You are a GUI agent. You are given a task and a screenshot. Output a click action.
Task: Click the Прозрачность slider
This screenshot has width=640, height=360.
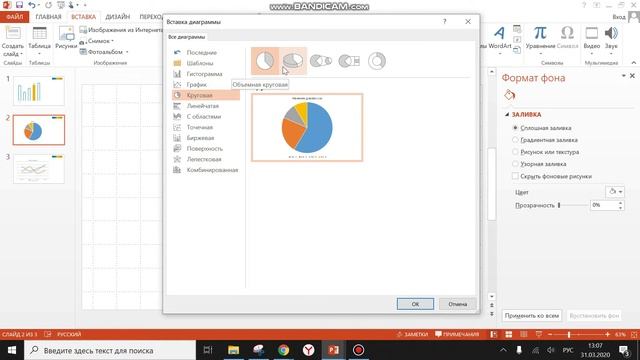pos(573,205)
